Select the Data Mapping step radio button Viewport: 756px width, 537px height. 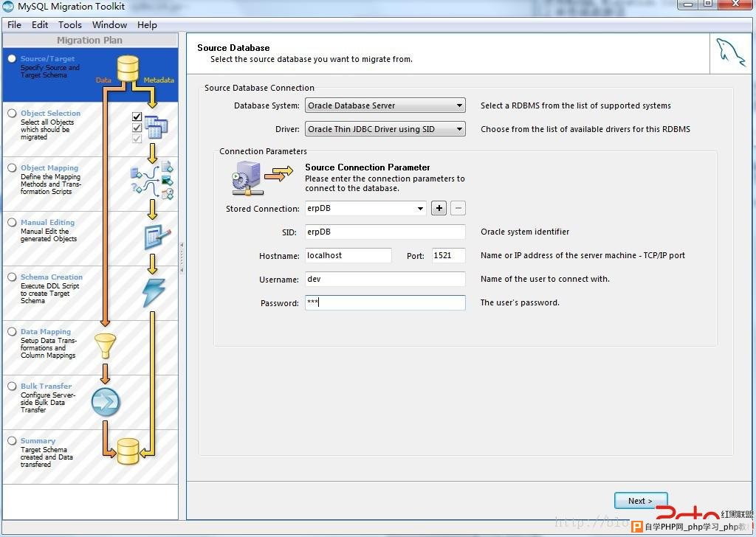(12, 331)
